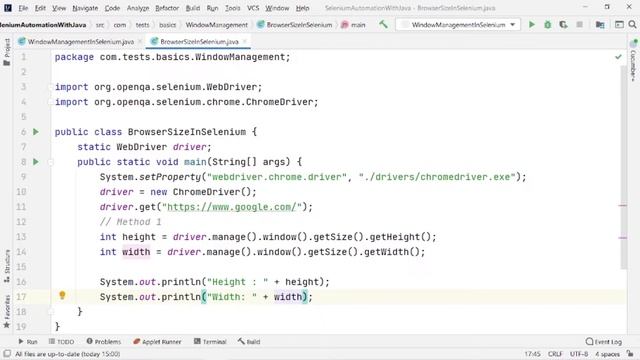
Task: Open Search Everywhere magnifier icon
Action: click(632, 24)
